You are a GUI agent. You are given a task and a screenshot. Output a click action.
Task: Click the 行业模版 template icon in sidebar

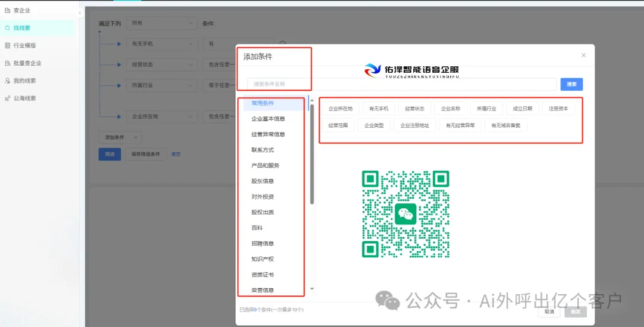click(x=7, y=45)
